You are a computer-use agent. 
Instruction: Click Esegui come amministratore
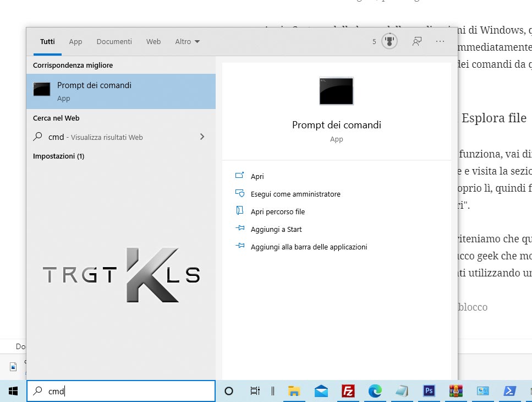pos(295,194)
